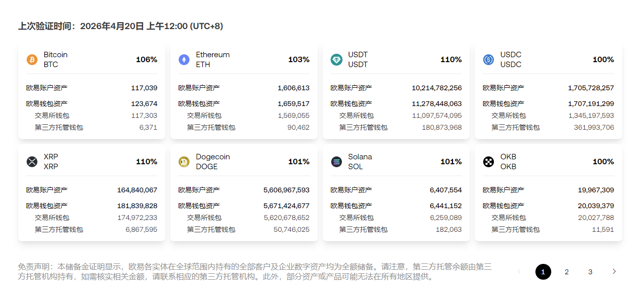This screenshot has height=293, width=644.
Task: Click USDT custody wallet value 180,873,968
Action: [x=442, y=127]
